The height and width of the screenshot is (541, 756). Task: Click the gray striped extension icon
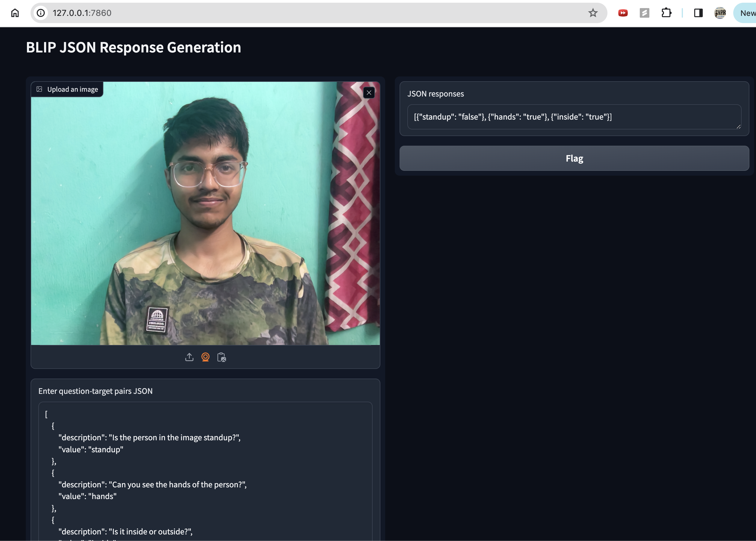(x=645, y=13)
